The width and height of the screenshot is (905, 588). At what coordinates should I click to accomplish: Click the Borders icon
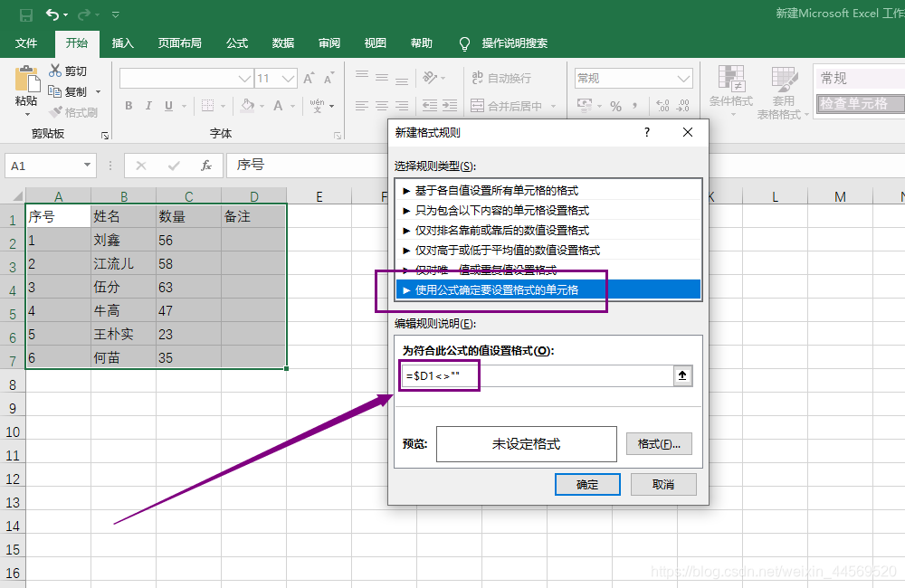point(208,106)
